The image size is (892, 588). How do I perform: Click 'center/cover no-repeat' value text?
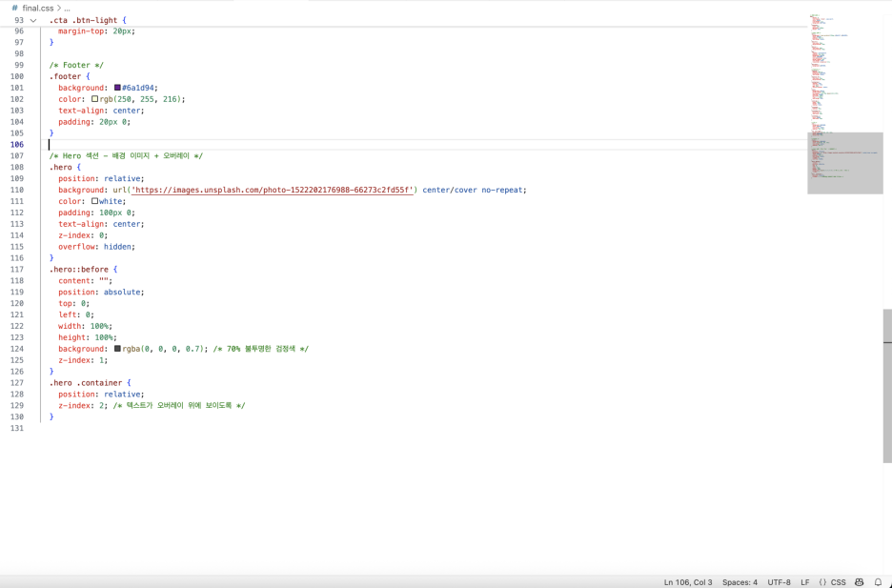tap(472, 190)
